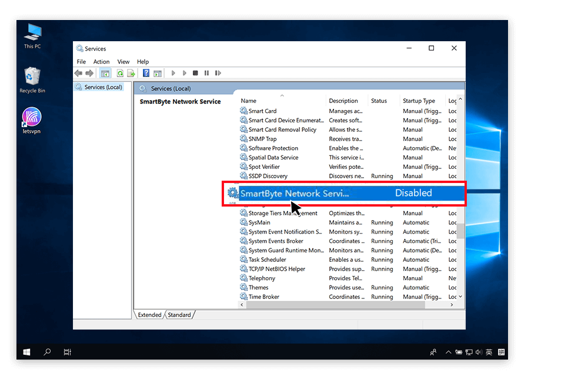Click the Pause Service toolbar icon
The image size is (588, 379).
pos(206,74)
